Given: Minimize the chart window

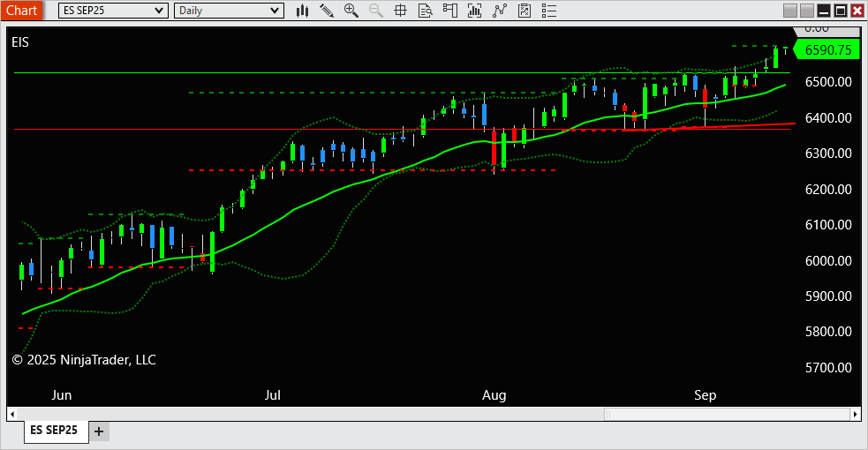Looking at the screenshot, I should click(824, 11).
